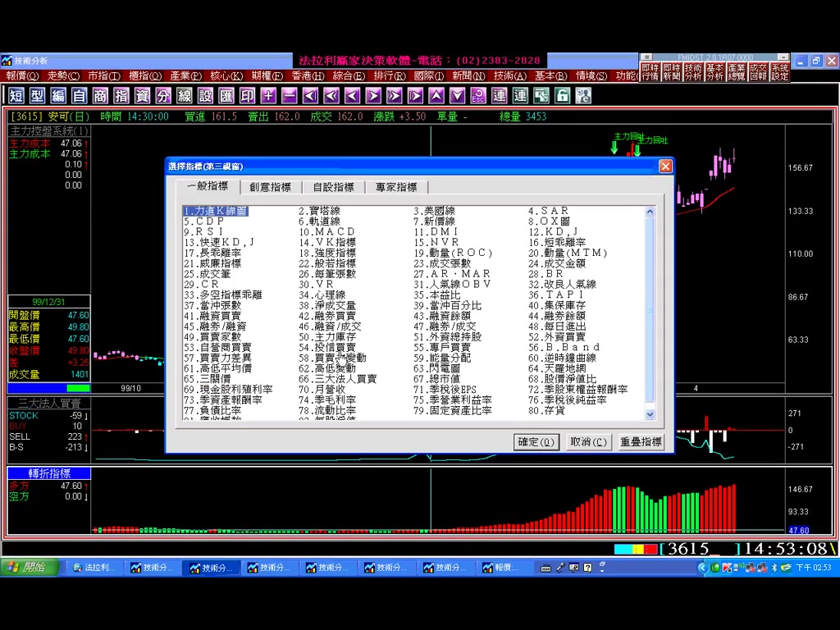The image size is (840, 630).
Task: Click the 重疊指標 button
Action: (641, 442)
